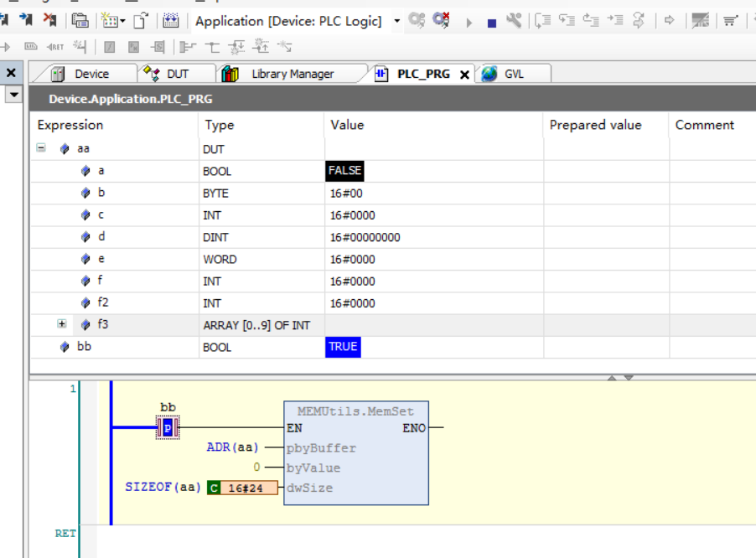Select the MEMUtils.MemSet function block
756x558 pixels.
click(x=356, y=453)
